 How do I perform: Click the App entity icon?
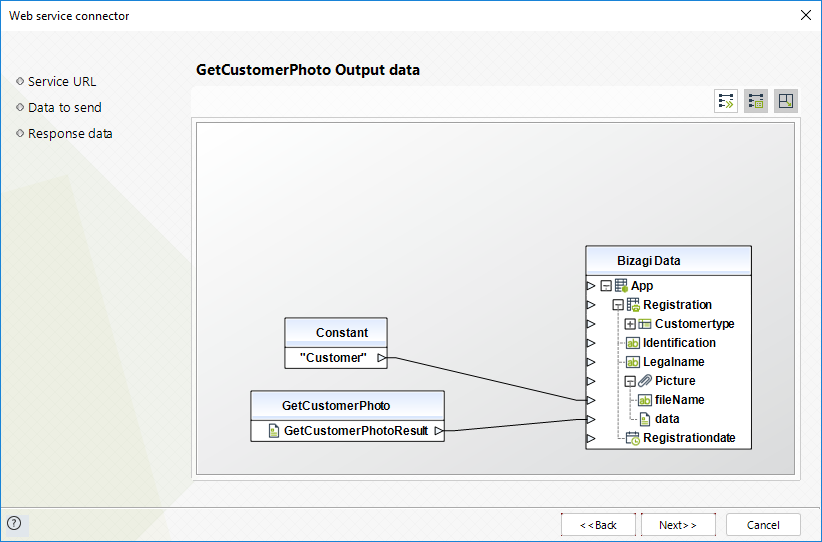621,286
